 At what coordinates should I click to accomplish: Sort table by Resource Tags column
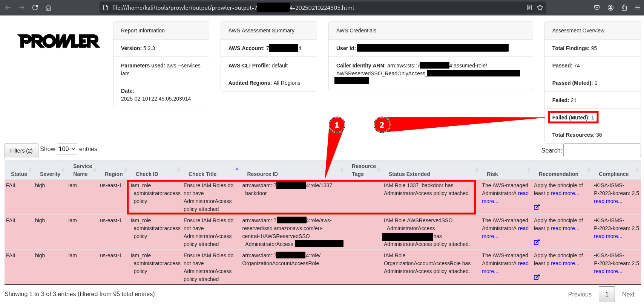[364, 170]
